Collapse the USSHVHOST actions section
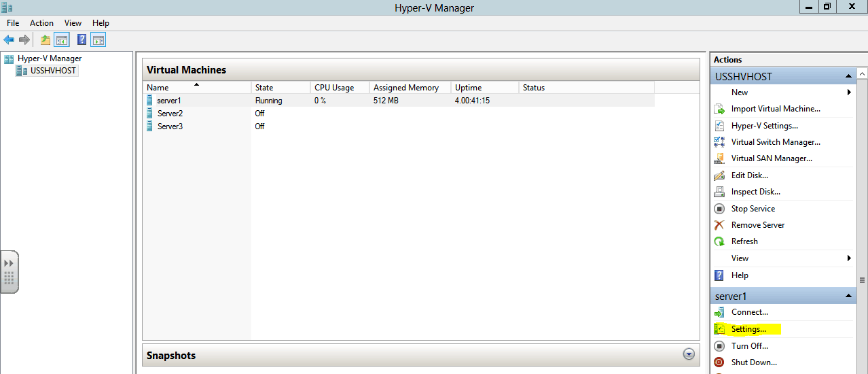The width and height of the screenshot is (868, 374). [x=848, y=76]
